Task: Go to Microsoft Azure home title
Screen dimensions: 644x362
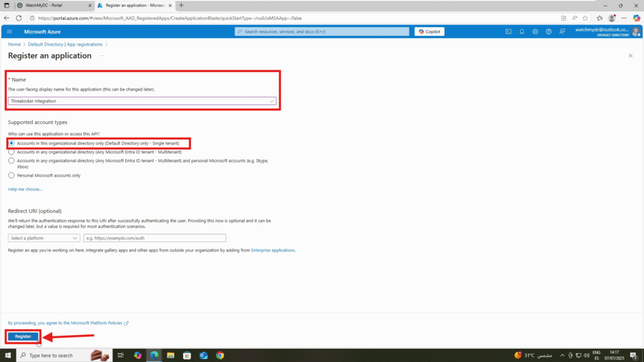Action: (x=42, y=31)
